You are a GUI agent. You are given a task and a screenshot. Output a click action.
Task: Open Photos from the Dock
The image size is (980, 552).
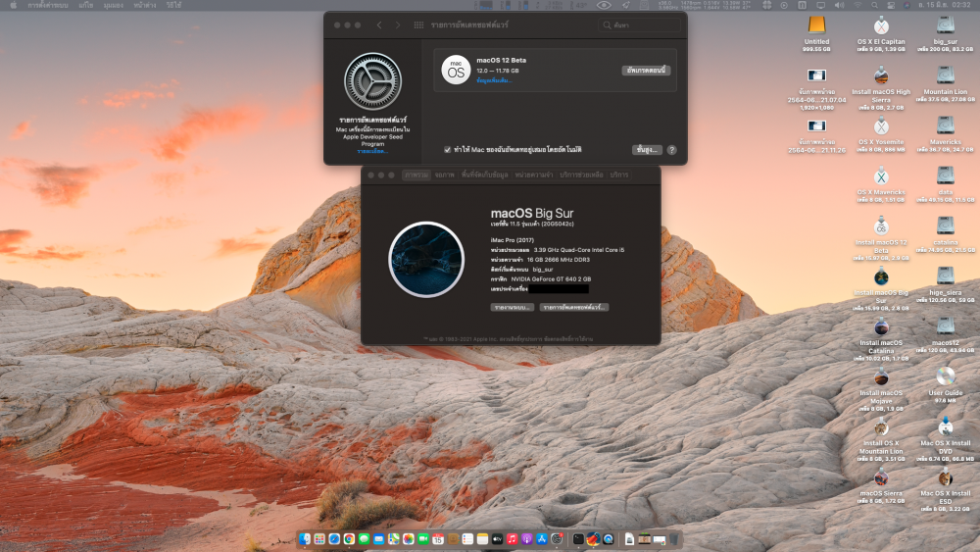408,539
